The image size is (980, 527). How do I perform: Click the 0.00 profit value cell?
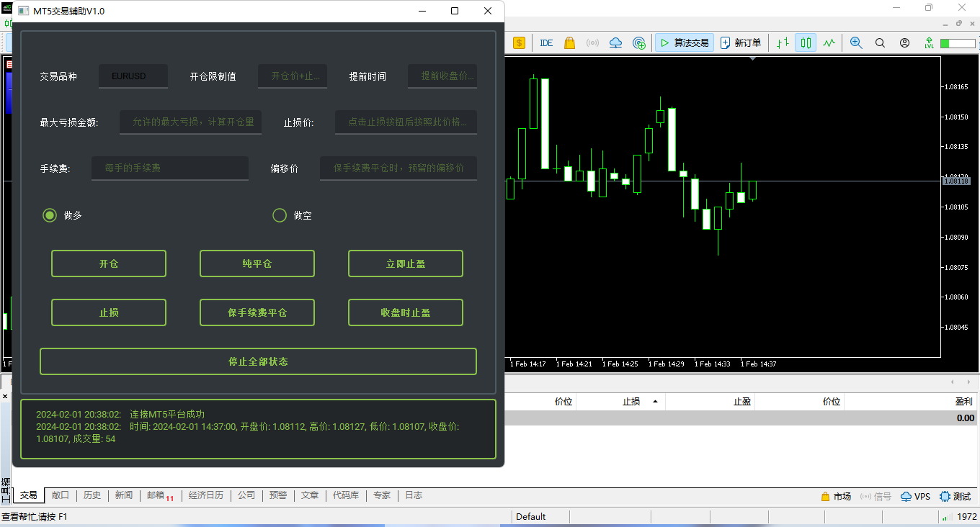tap(965, 418)
